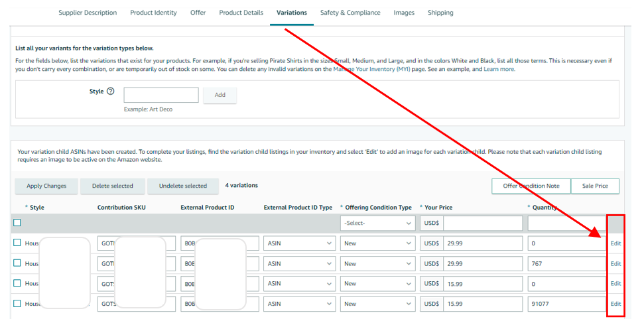This screenshot has height=325, width=644.
Task: Click the Contribution SKU column header
Action: pos(121,208)
